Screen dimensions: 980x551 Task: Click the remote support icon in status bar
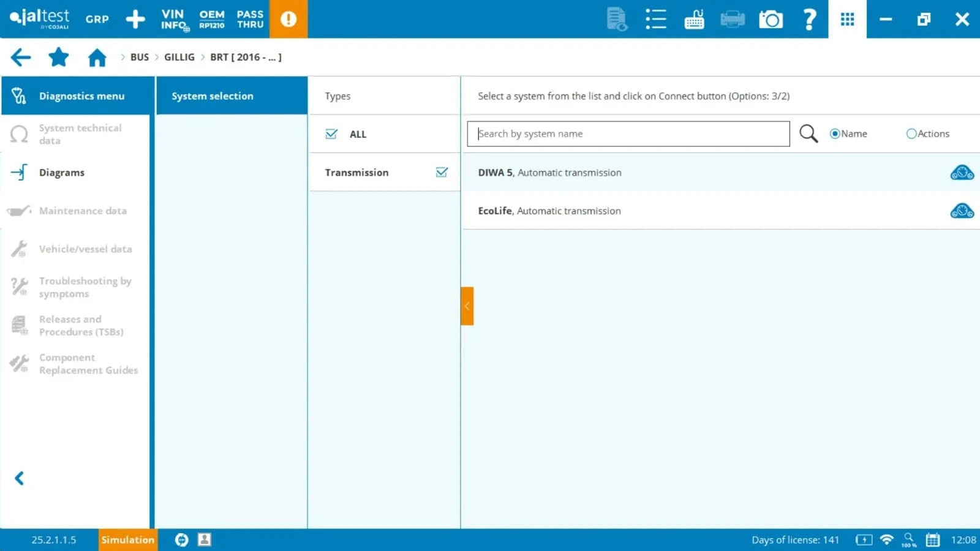(181, 539)
